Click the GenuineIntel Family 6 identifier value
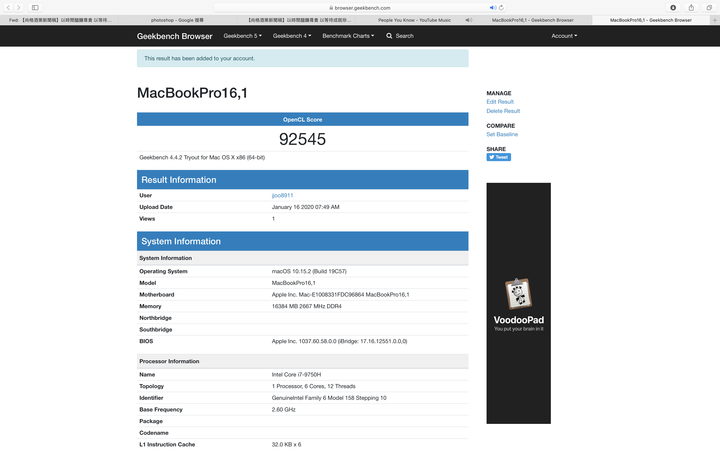 coord(329,398)
